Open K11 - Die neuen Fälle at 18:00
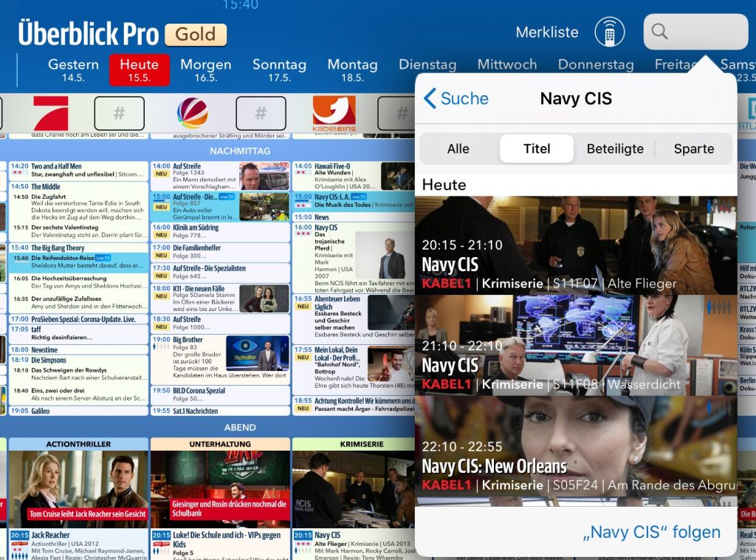 tap(220, 298)
